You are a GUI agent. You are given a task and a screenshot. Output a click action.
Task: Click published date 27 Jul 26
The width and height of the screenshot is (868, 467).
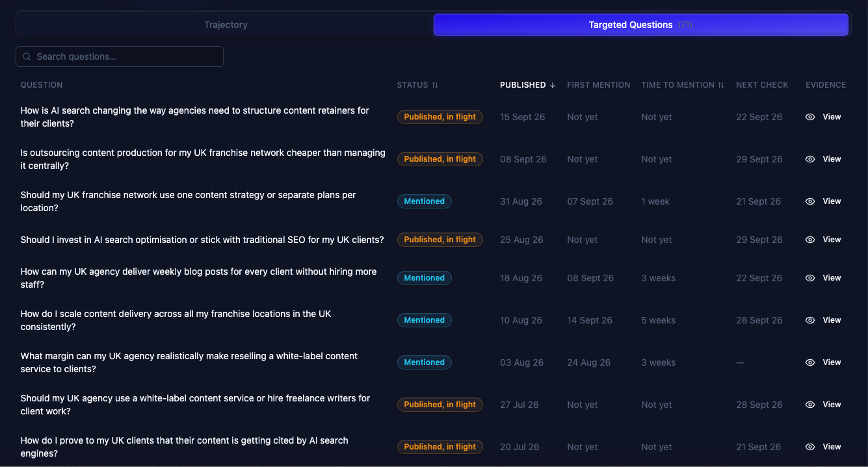click(519, 405)
